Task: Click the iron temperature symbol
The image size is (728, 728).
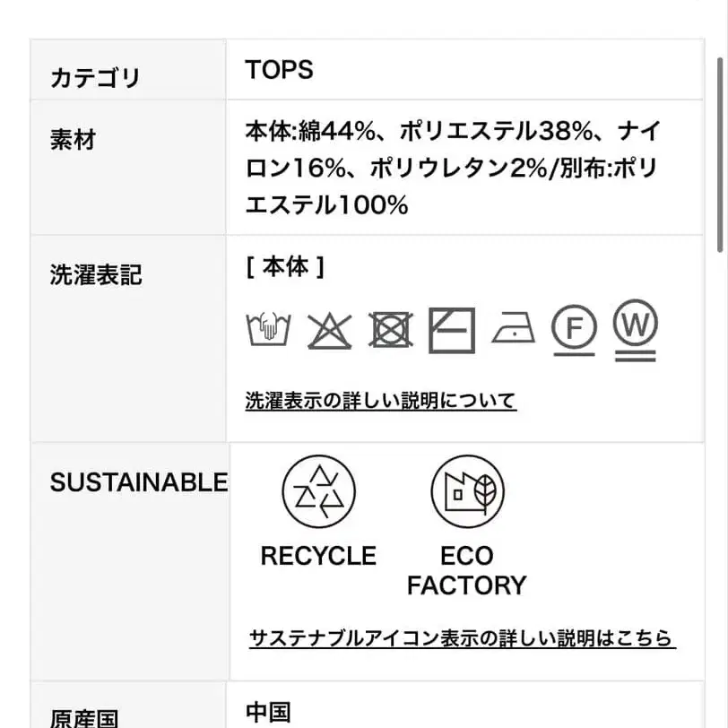Action: [x=513, y=330]
